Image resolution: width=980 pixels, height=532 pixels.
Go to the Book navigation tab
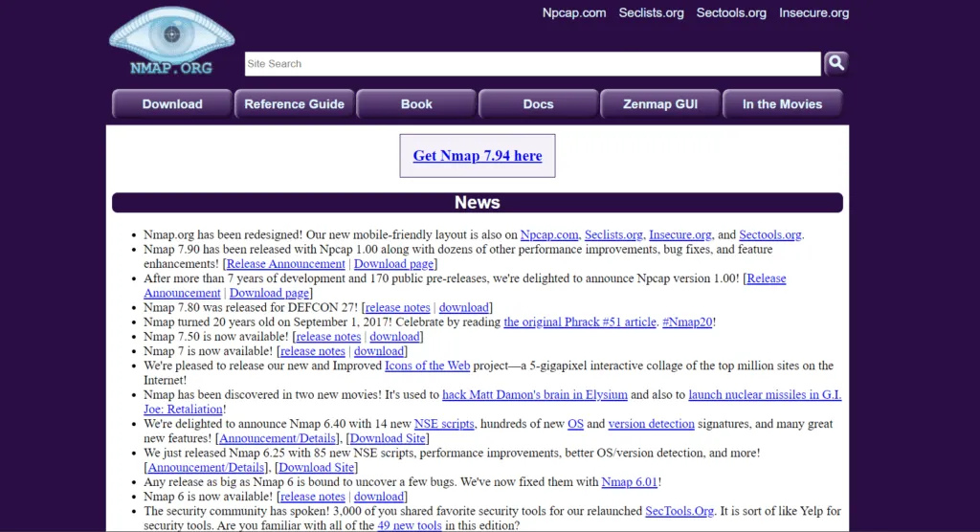pyautogui.click(x=416, y=104)
